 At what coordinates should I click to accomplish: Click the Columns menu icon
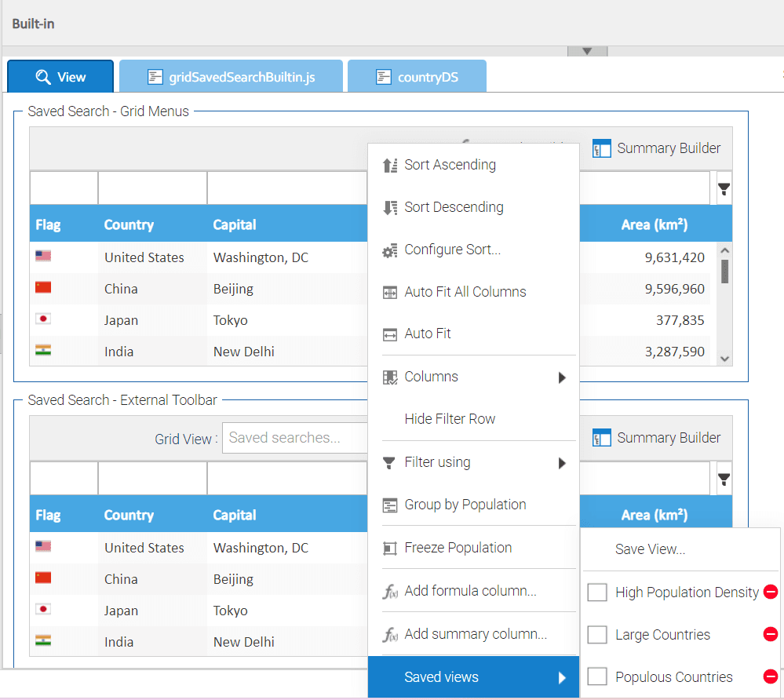pos(390,377)
